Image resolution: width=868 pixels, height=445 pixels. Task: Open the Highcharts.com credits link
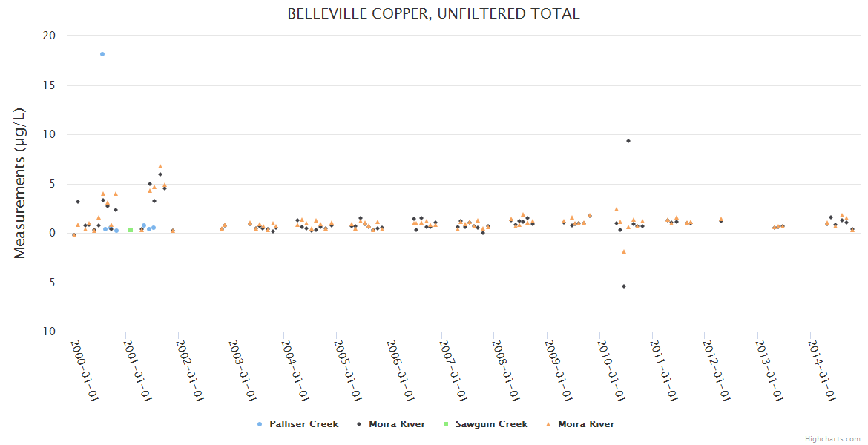tap(832, 439)
